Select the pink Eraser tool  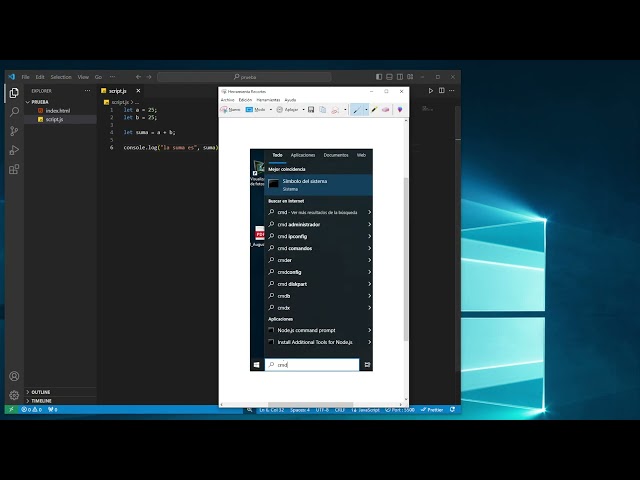pyautogui.click(x=385, y=110)
